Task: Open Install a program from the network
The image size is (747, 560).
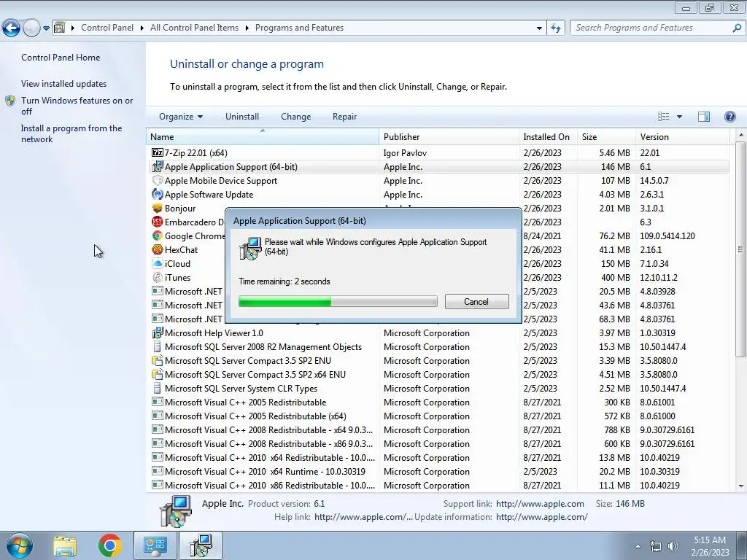Action: click(x=71, y=134)
